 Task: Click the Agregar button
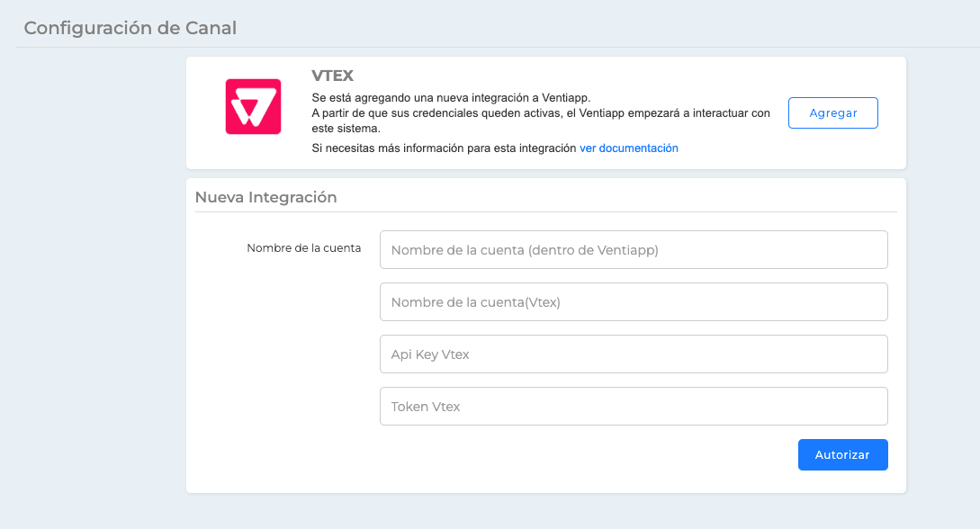pyautogui.click(x=833, y=113)
